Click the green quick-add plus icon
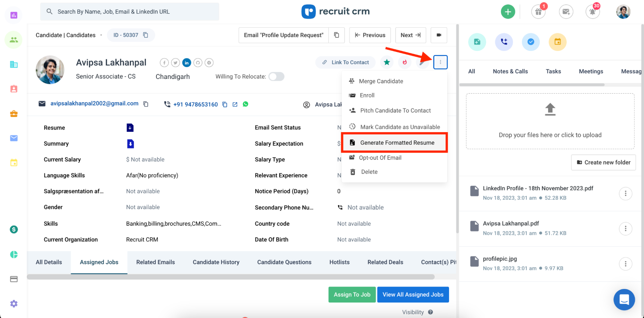644x318 pixels. [x=508, y=11]
